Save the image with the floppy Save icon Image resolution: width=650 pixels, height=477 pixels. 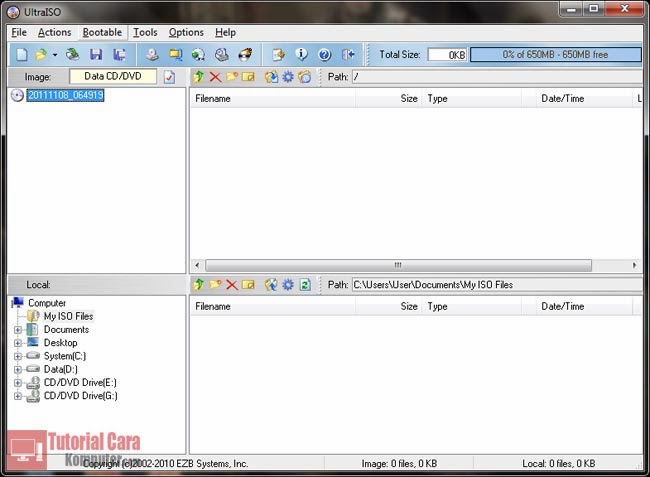tap(96, 55)
